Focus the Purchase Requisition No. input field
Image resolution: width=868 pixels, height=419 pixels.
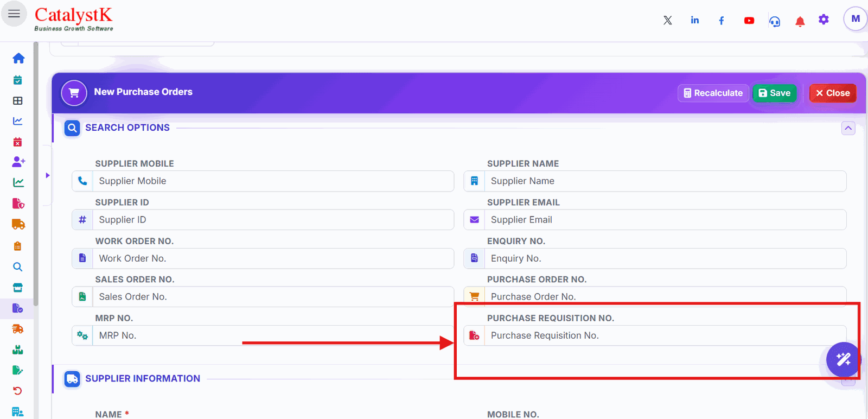tap(665, 335)
